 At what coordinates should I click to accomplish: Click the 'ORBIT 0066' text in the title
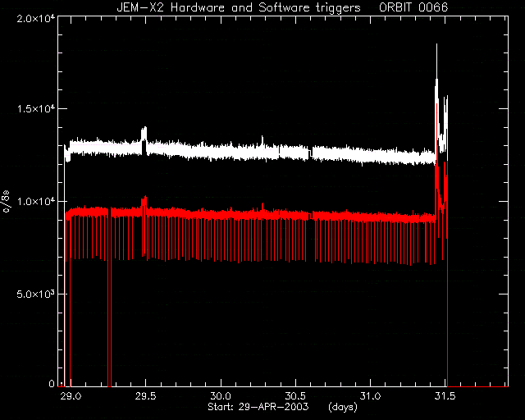click(x=413, y=7)
